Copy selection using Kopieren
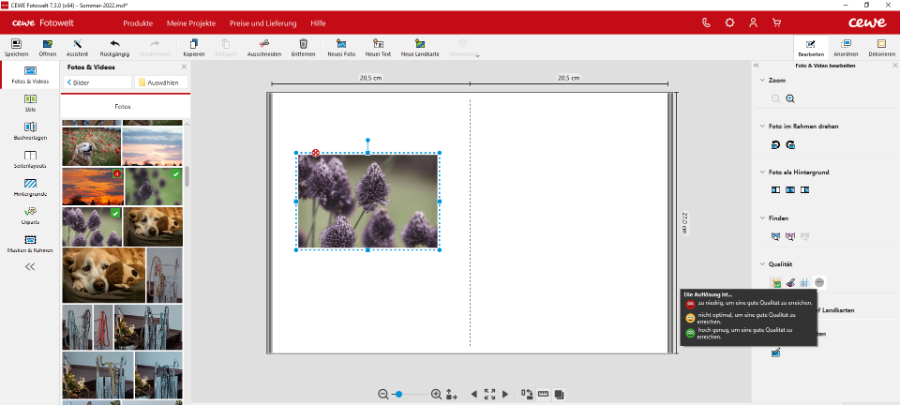Screen dimensions: 900x405 click(194, 47)
